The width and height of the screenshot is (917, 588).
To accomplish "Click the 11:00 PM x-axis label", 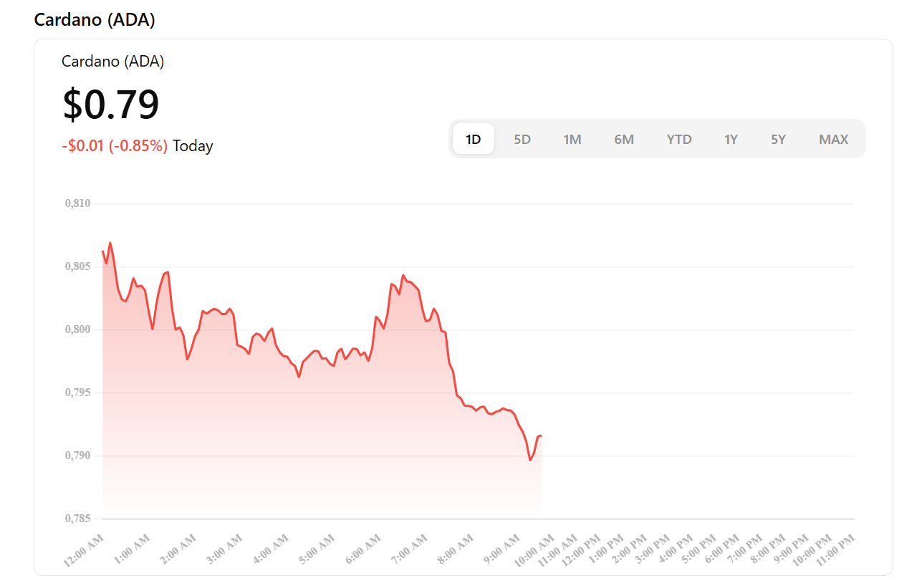I will click(835, 550).
